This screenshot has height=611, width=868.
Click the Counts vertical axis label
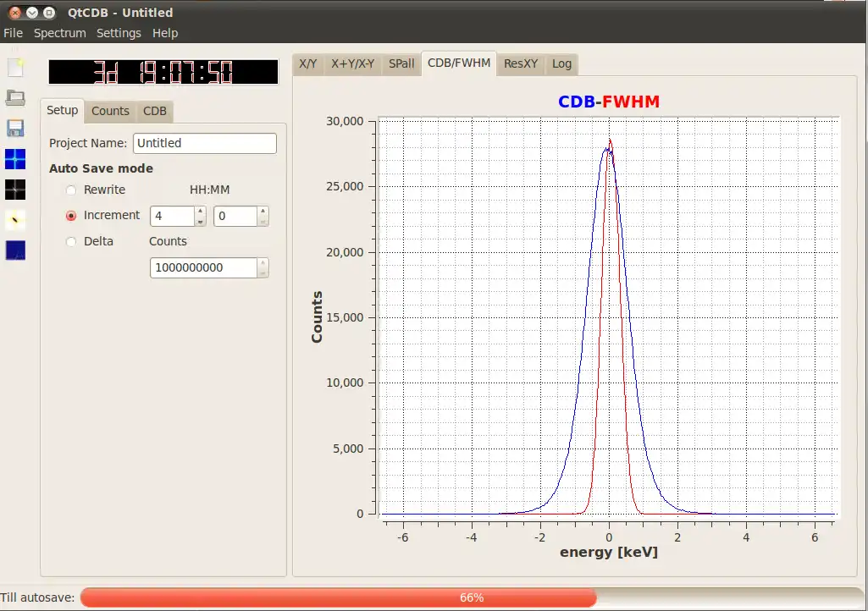coord(317,317)
